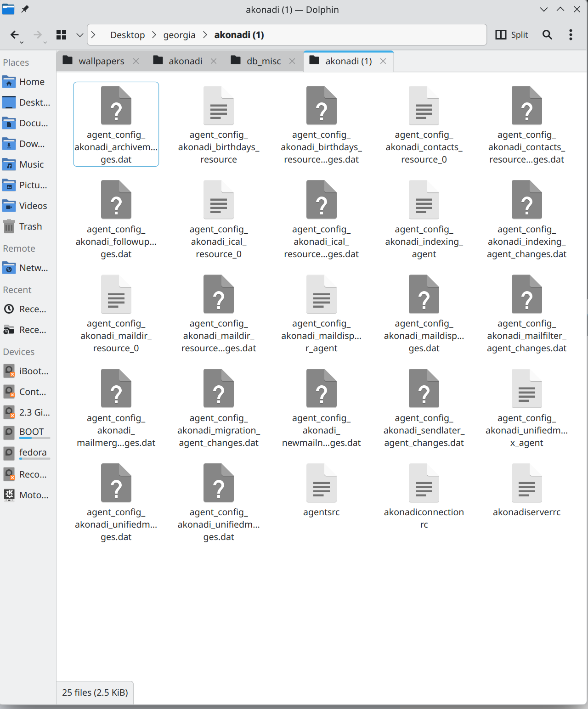
Task: Click the root chevron before Desktop breadcrumb
Action: (x=93, y=35)
